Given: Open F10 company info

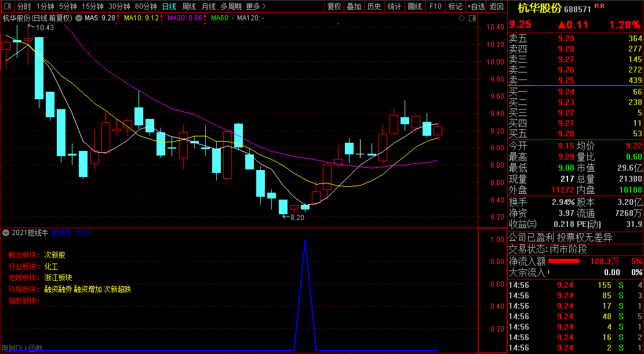Looking at the screenshot, I should point(435,6).
